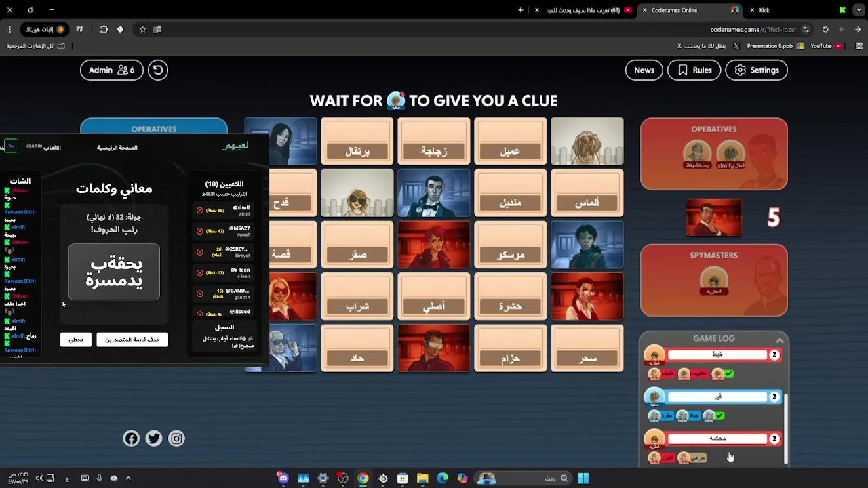868x488 pixels.
Task: Click the reset game circular arrow icon
Action: (158, 70)
